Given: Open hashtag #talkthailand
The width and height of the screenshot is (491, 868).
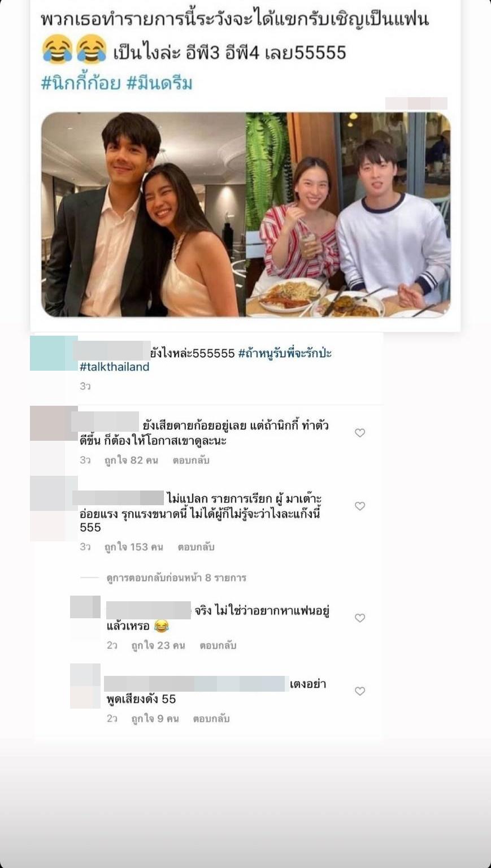Looking at the screenshot, I should (x=115, y=367).
